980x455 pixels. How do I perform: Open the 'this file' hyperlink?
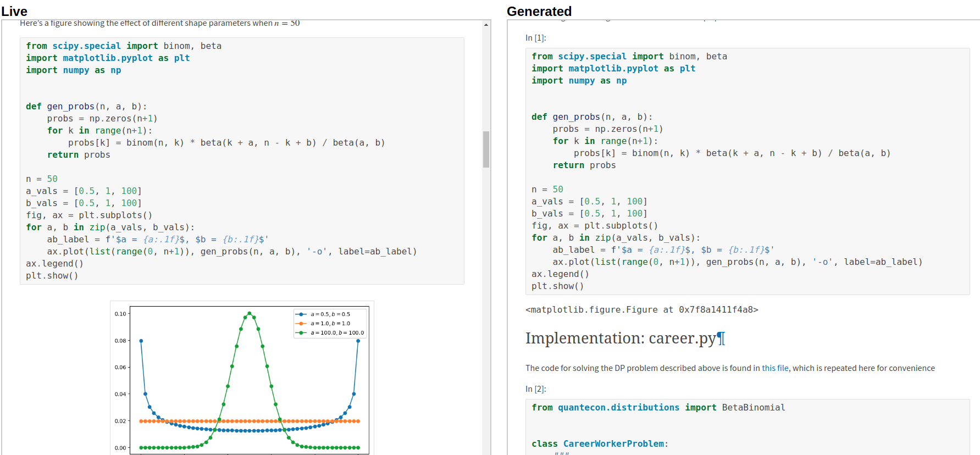[775, 368]
